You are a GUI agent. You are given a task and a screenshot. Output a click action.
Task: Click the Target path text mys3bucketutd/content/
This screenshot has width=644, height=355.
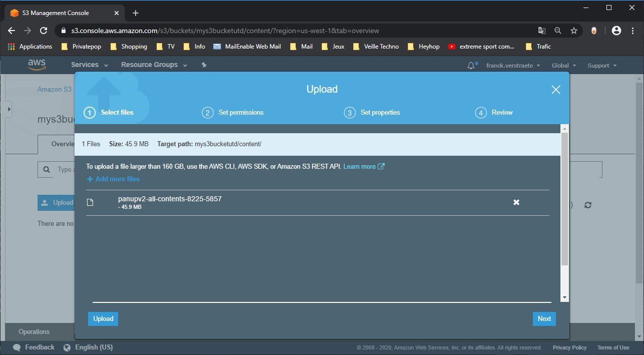(x=228, y=144)
